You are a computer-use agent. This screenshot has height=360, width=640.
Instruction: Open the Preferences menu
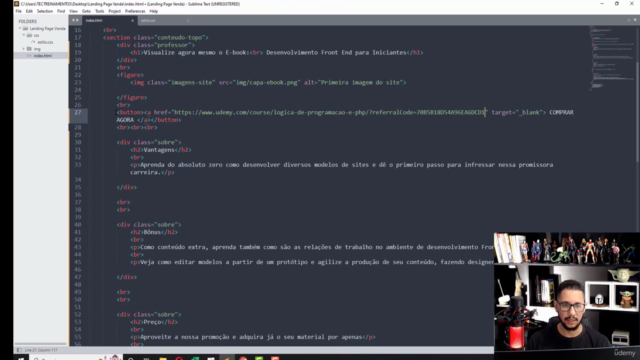135,11
